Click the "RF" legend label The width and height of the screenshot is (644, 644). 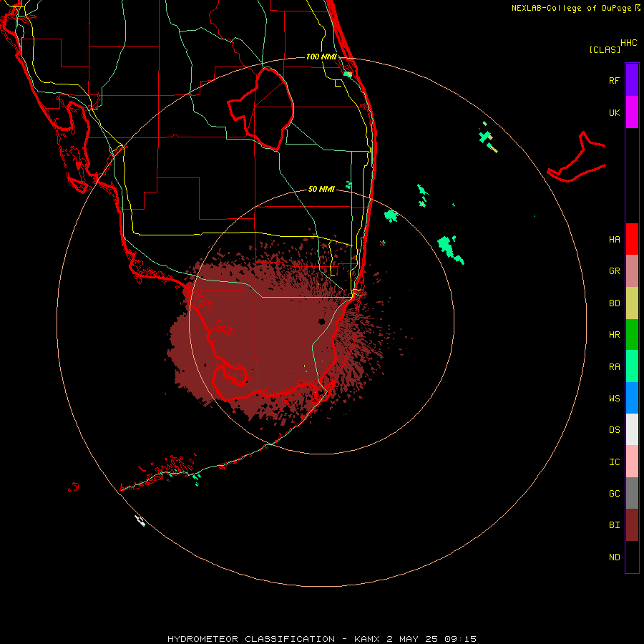[x=614, y=81]
